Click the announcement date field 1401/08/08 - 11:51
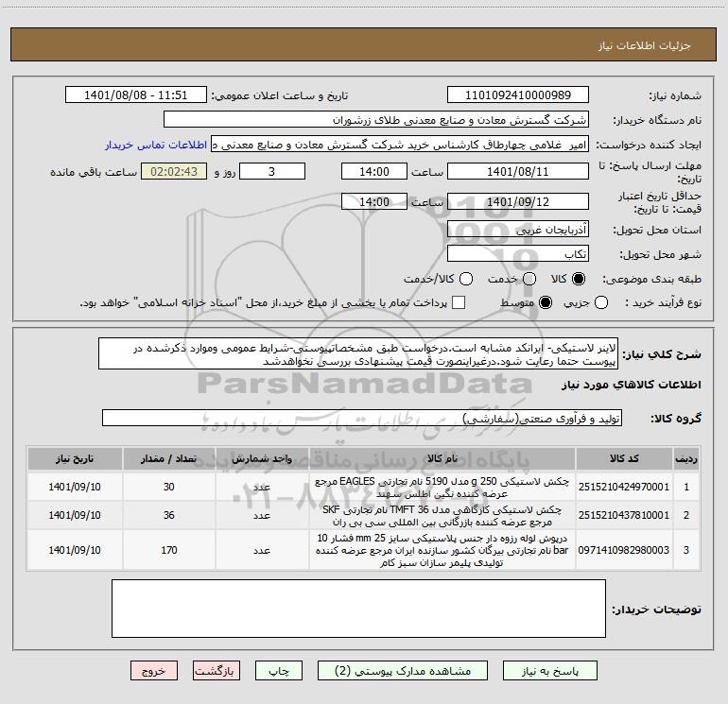728x704 pixels. coord(136,95)
